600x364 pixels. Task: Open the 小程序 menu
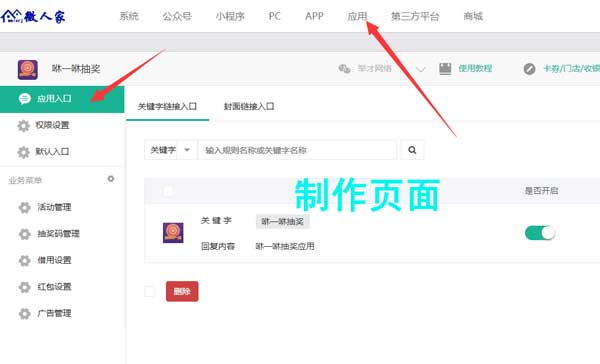(x=230, y=16)
